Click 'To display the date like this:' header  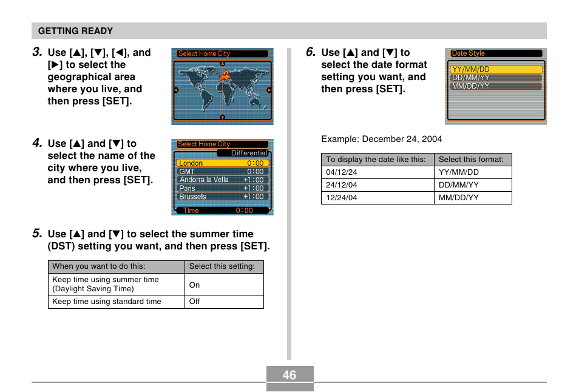point(378,160)
